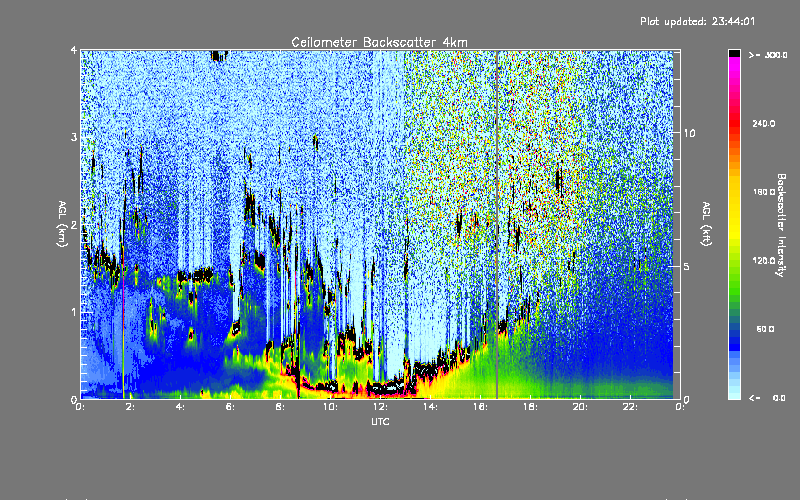Click the "UTC" x-axis label
The width and height of the screenshot is (800, 500).
click(380, 421)
